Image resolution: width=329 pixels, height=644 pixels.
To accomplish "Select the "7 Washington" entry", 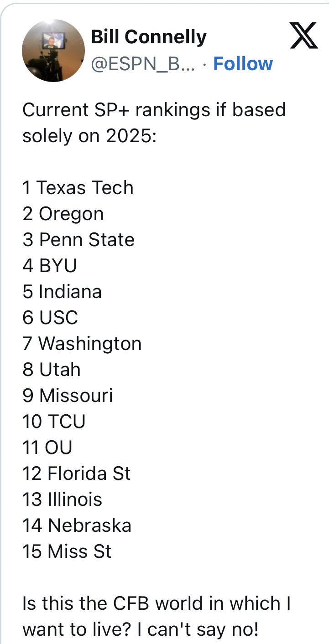I will coord(82,344).
